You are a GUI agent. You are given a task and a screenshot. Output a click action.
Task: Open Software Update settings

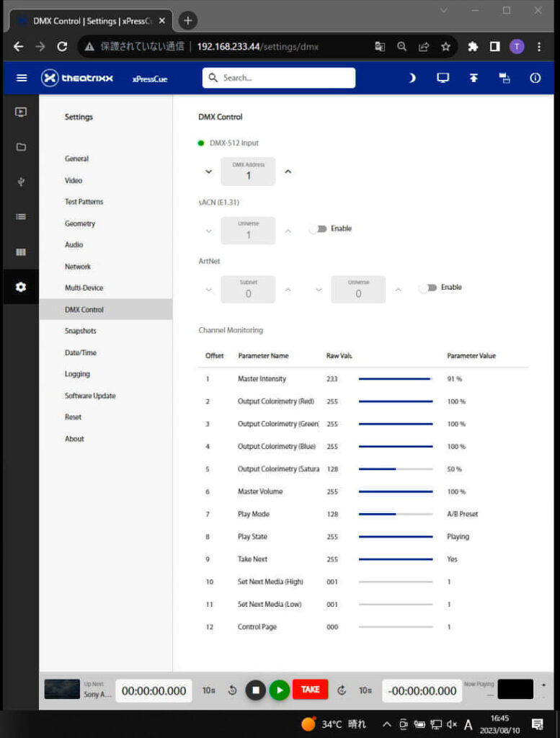pos(90,396)
